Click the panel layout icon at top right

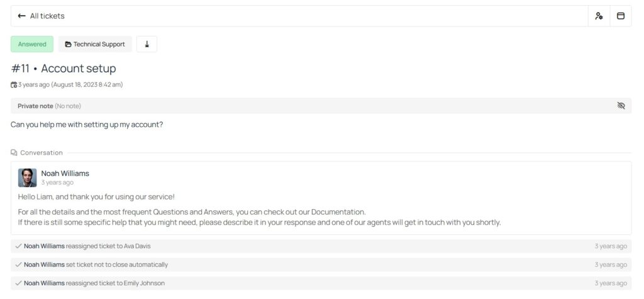point(621,16)
